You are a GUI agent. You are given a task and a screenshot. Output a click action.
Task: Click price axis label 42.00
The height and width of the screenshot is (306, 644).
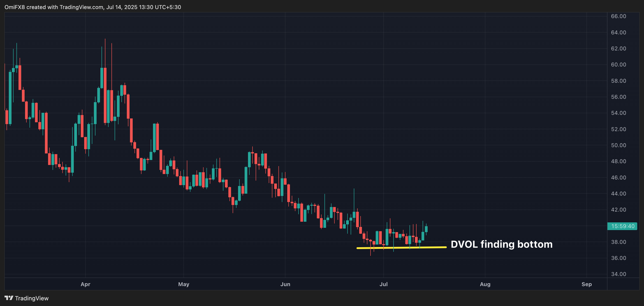pyautogui.click(x=619, y=209)
